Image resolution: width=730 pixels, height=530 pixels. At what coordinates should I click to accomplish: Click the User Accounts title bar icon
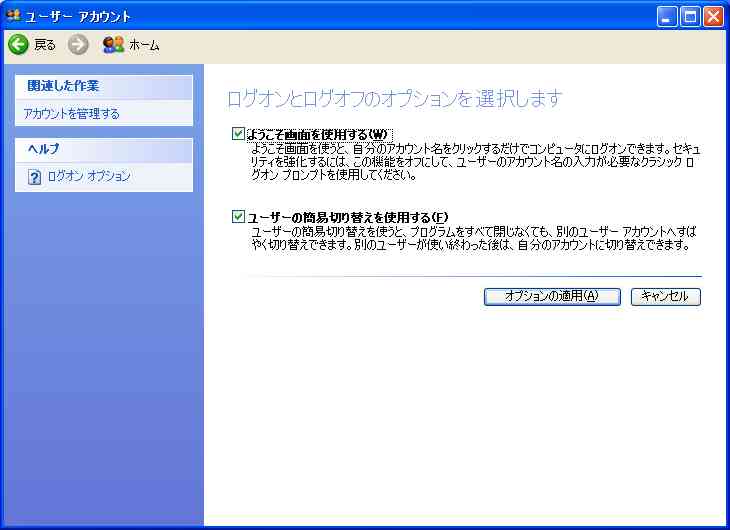coord(14,16)
